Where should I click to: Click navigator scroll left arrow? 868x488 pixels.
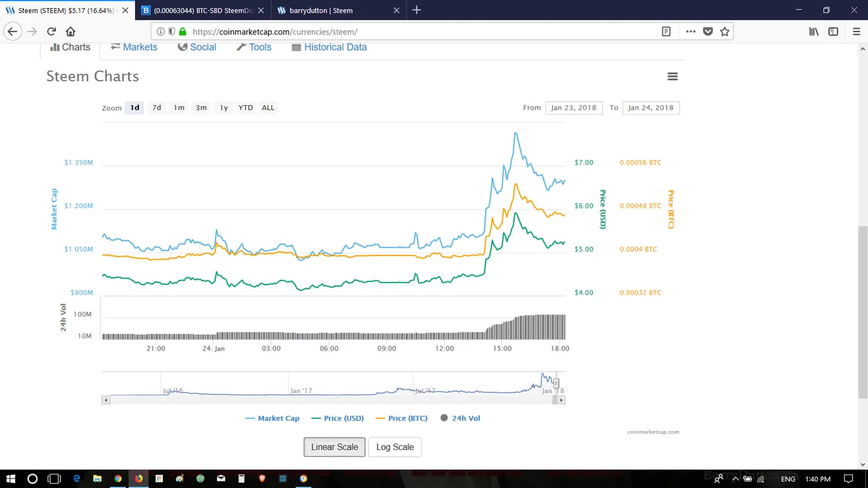point(105,401)
